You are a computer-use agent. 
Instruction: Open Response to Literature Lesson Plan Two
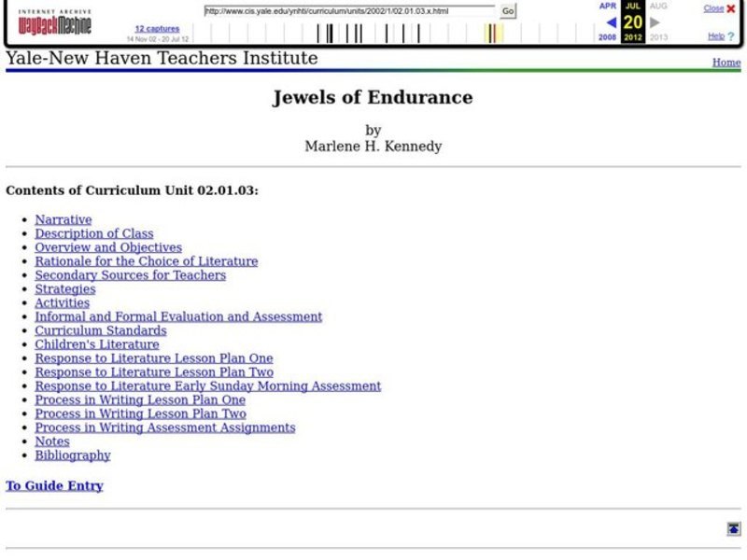tap(154, 371)
